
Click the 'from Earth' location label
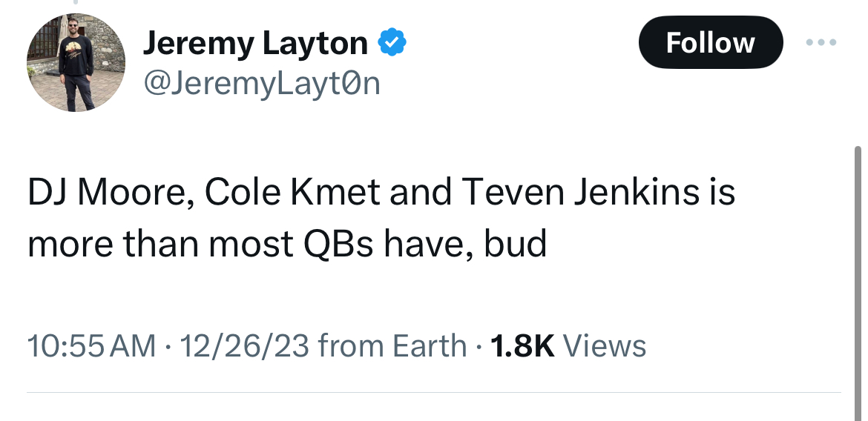pyautogui.click(x=392, y=346)
